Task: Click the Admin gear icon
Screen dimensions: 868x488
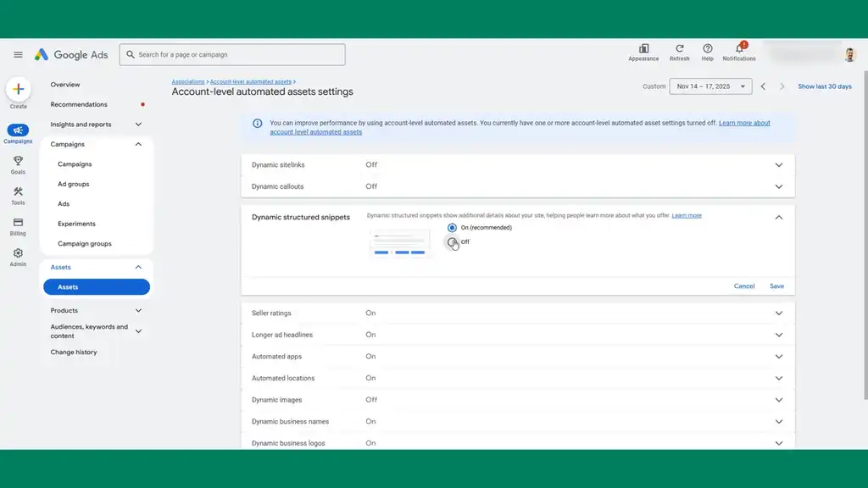Action: tap(18, 253)
